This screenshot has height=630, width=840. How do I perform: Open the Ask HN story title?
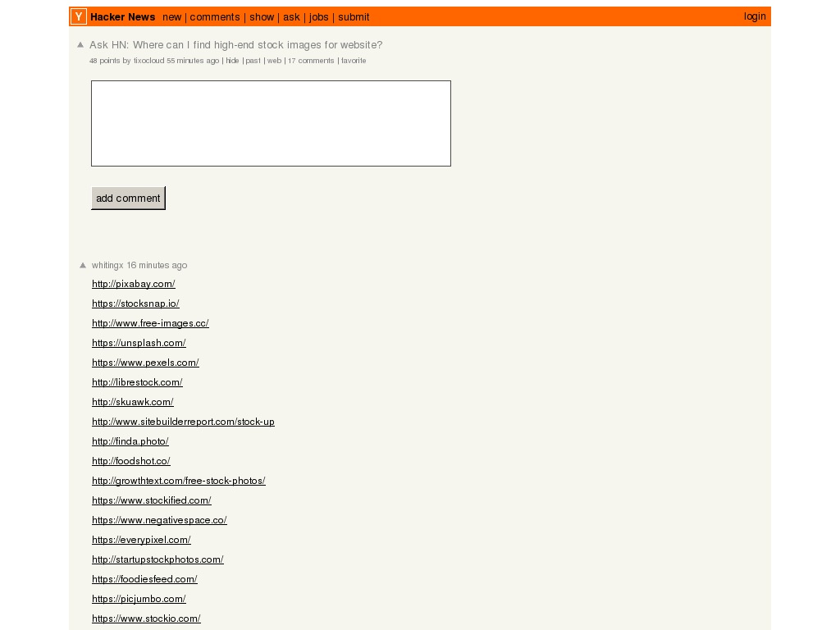click(x=235, y=45)
